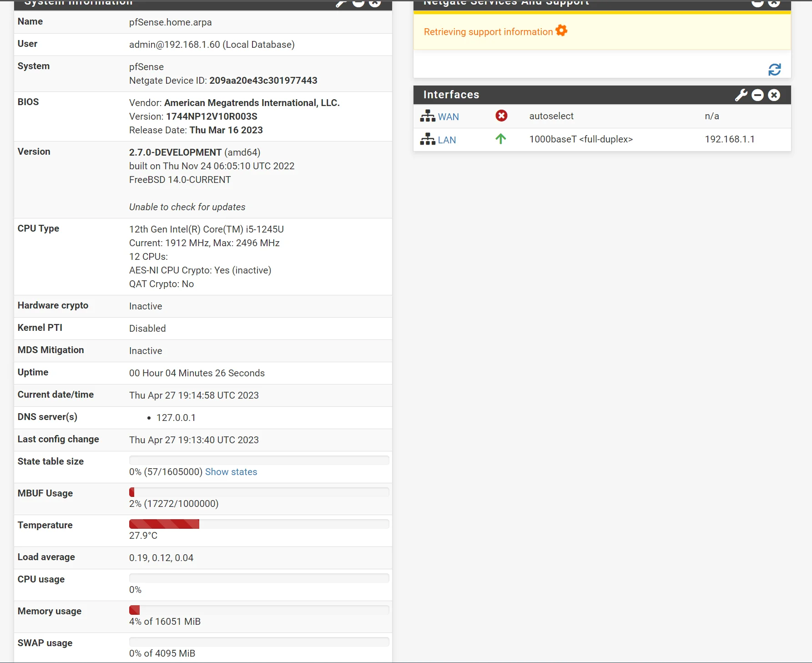Click Netgate Device ID "209aa20e43c301977443"
Viewport: 812px width, 663px height.
(263, 81)
